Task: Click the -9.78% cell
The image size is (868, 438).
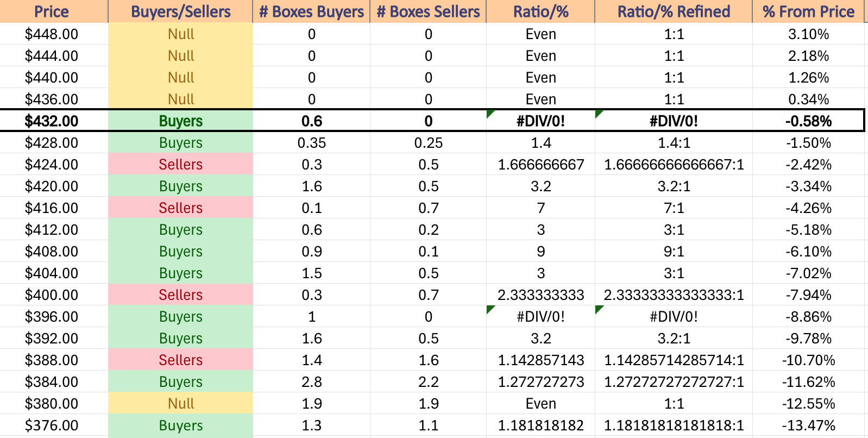Action: point(809,338)
